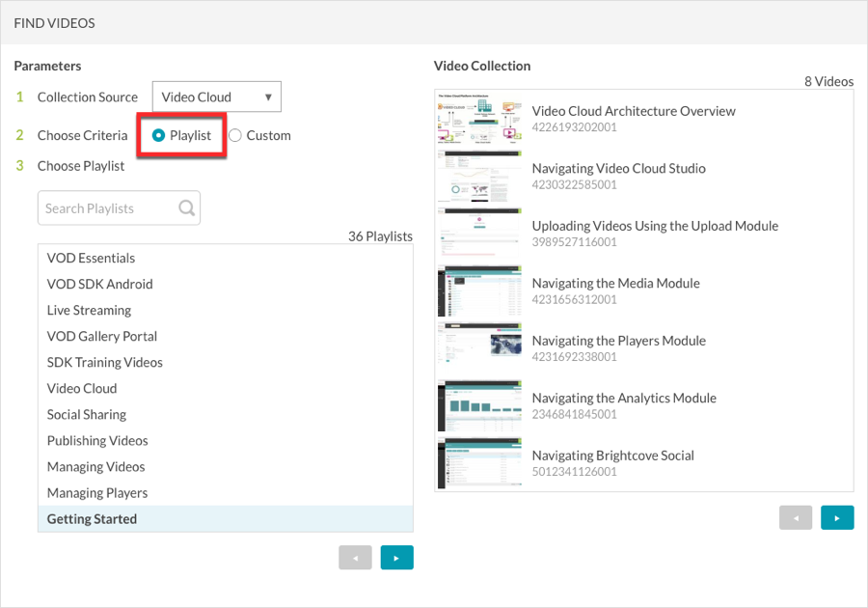Click the Navigating the Players Module thumbnail
This screenshot has height=608, width=868.
[479, 348]
